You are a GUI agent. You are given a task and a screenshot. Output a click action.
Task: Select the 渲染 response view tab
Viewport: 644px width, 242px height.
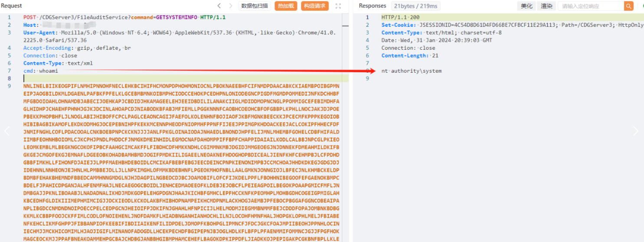point(546,6)
